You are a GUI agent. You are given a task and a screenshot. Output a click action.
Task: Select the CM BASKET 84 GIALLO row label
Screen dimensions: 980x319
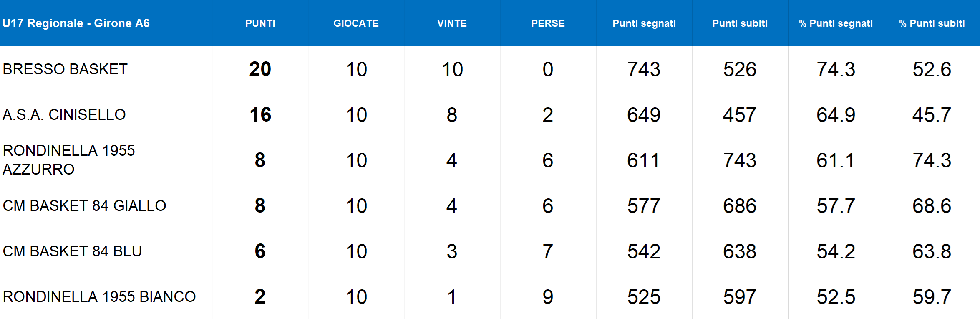click(x=84, y=205)
